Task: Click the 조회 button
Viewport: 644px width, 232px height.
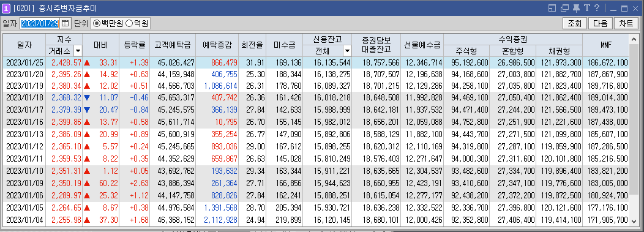Action: click(575, 23)
